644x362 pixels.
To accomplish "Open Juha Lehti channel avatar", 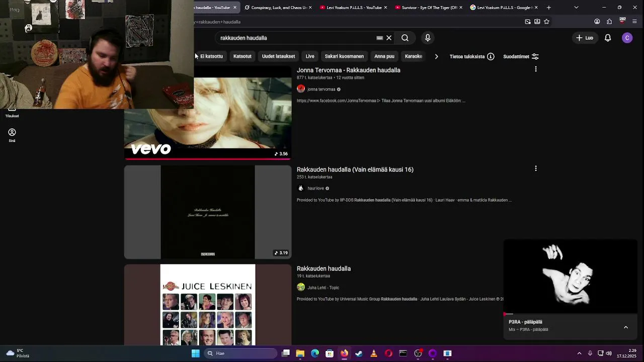I will (301, 287).
